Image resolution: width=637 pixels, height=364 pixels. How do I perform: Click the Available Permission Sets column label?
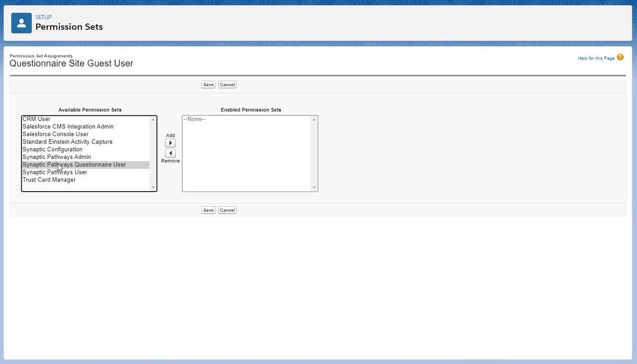[90, 110]
